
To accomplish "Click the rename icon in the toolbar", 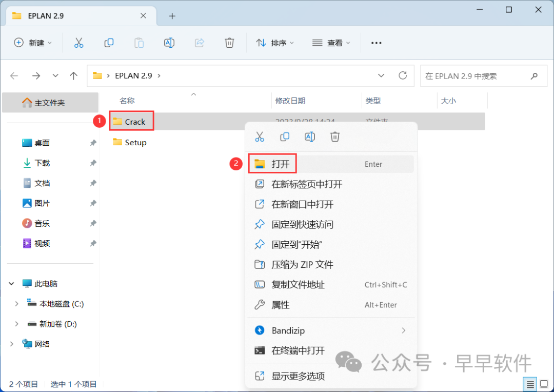I will coord(169,43).
